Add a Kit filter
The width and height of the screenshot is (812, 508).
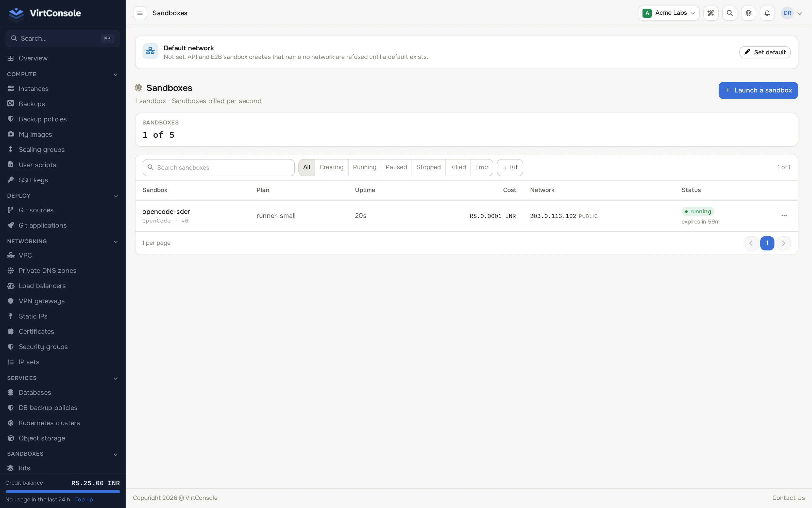(510, 167)
